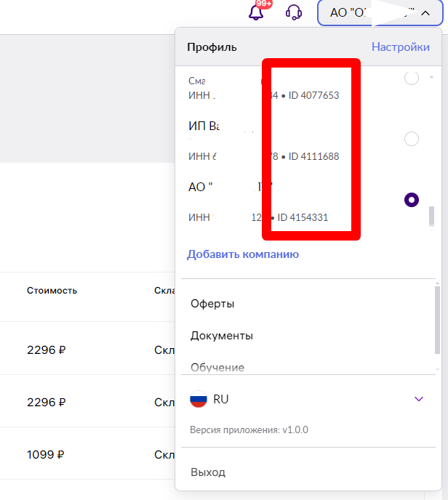
Task: Collapse the profile menu with chevron-up arrow
Action: 425,13
